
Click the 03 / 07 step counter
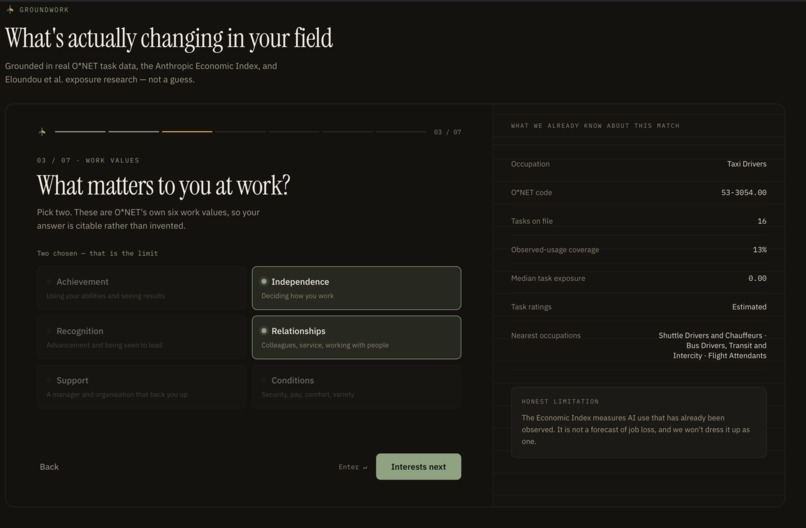pyautogui.click(x=447, y=132)
